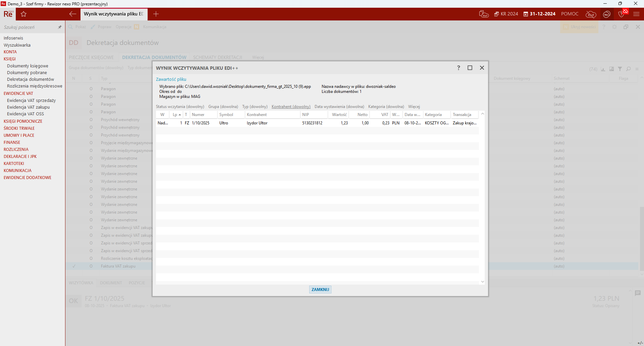644x346 pixels.
Task: Open the hamburger main menu icon
Action: click(x=636, y=14)
